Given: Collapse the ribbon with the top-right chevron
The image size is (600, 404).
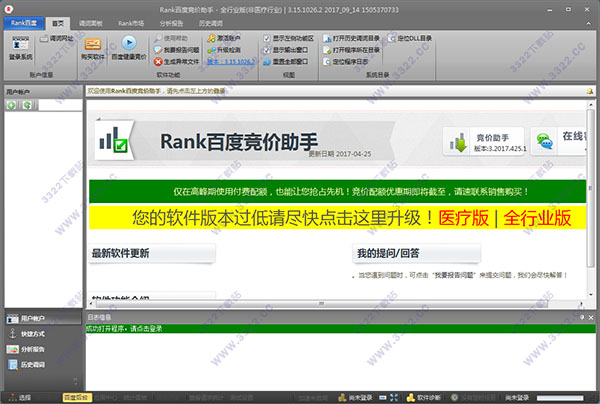Looking at the screenshot, I should [588, 23].
